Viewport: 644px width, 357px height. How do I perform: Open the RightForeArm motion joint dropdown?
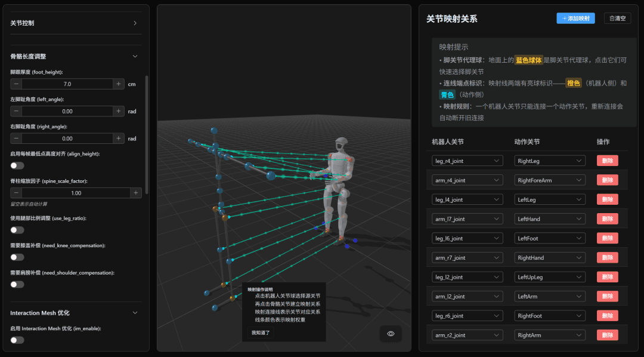[550, 180]
